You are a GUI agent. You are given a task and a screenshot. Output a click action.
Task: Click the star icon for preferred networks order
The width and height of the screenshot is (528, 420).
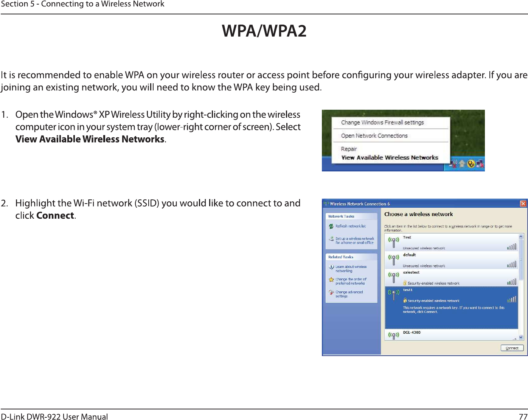331,280
